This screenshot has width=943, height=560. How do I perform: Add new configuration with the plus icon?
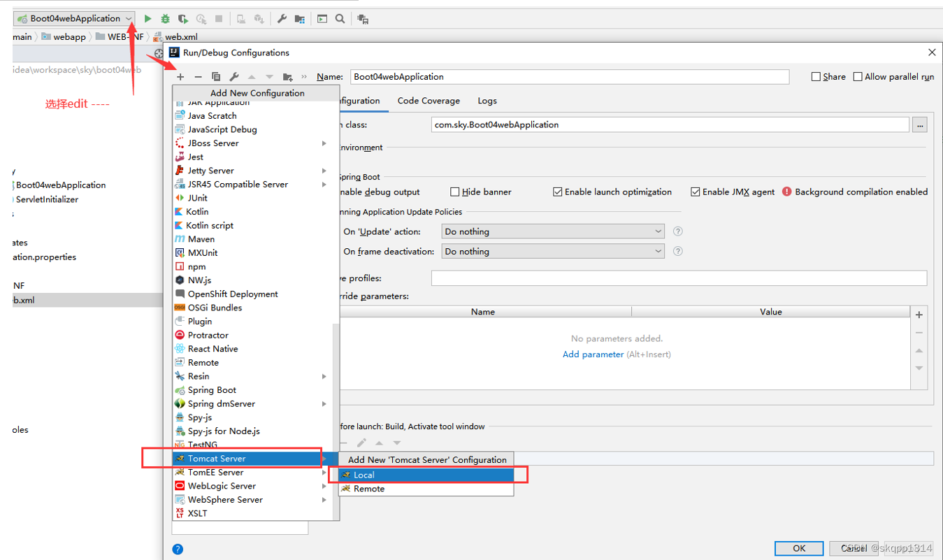pos(180,77)
